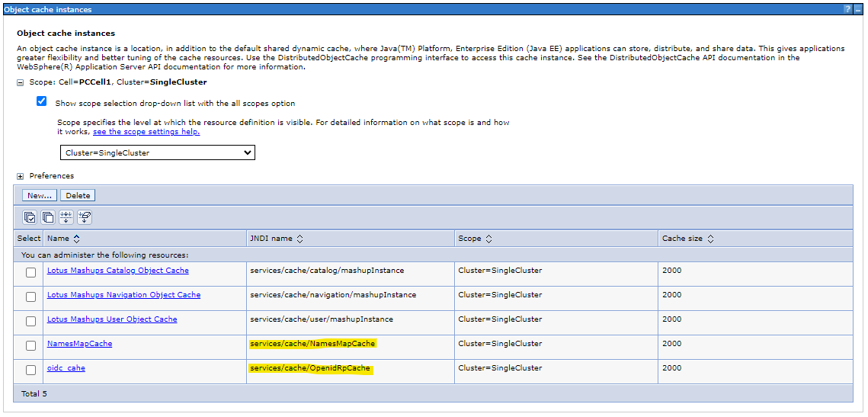Click the Object cache instances title bar text
The height and width of the screenshot is (417, 868).
click(x=47, y=9)
